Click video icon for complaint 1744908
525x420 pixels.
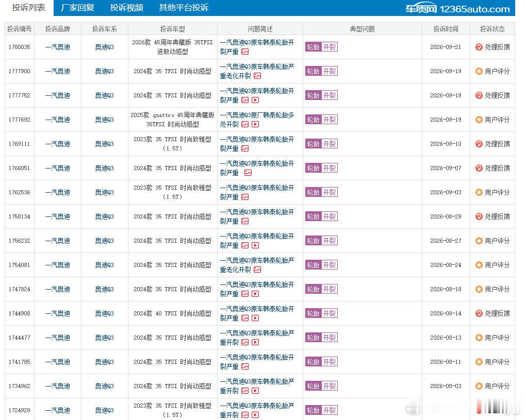pyautogui.click(x=255, y=318)
